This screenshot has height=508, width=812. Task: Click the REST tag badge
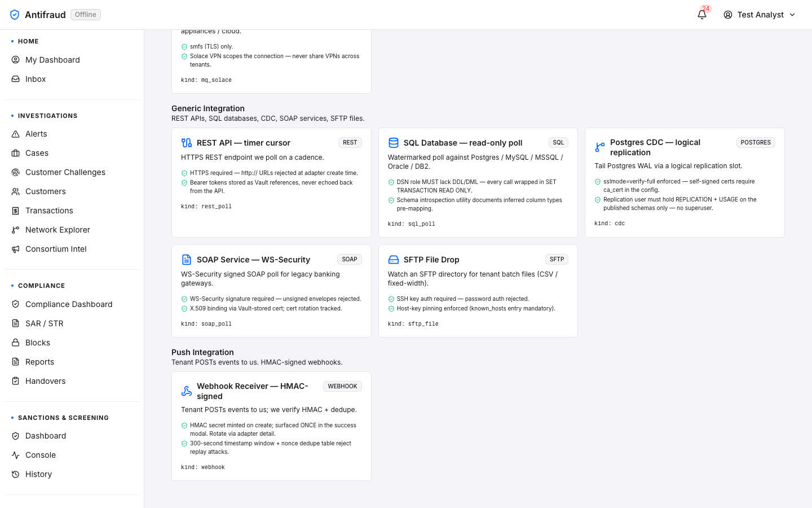click(350, 143)
